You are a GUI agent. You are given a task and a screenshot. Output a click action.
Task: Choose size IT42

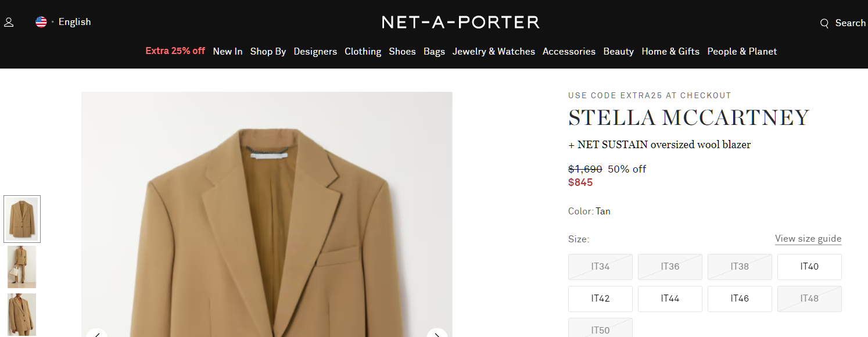point(600,299)
